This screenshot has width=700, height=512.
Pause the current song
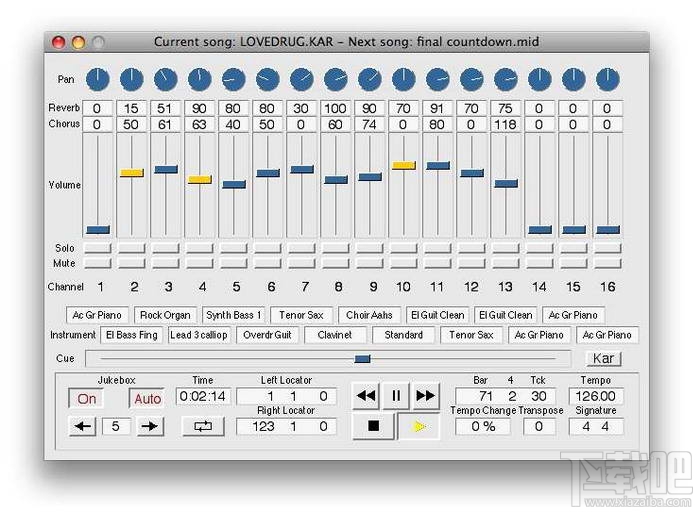396,396
